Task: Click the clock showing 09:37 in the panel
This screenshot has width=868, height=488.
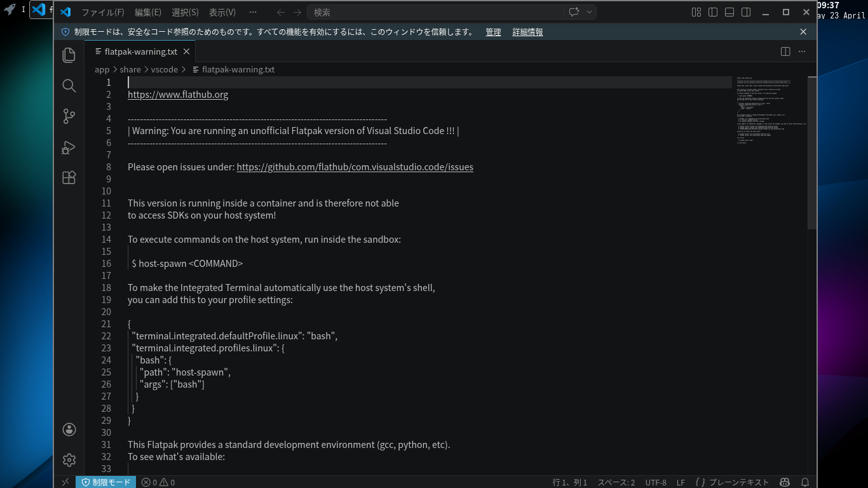Action: tap(828, 6)
